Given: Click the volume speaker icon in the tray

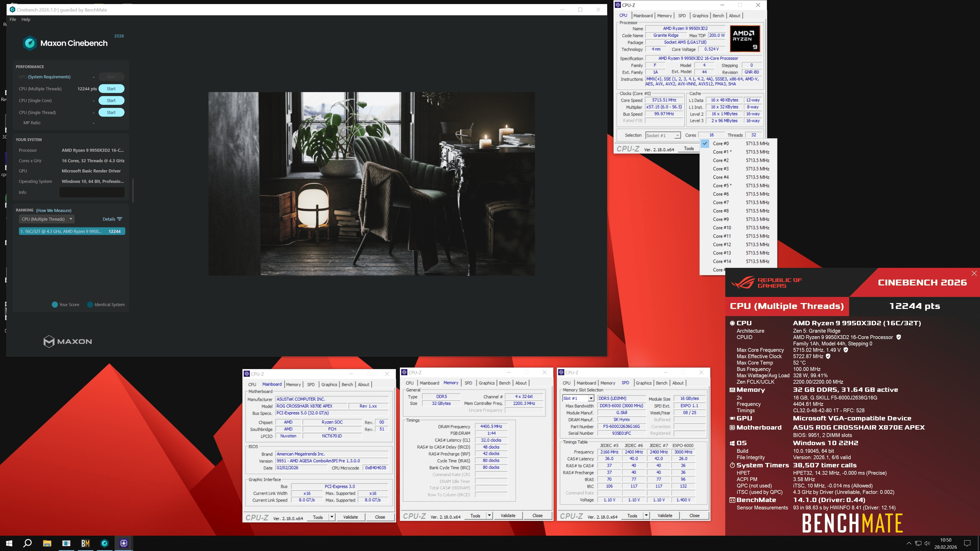Looking at the screenshot, I should pos(927,543).
